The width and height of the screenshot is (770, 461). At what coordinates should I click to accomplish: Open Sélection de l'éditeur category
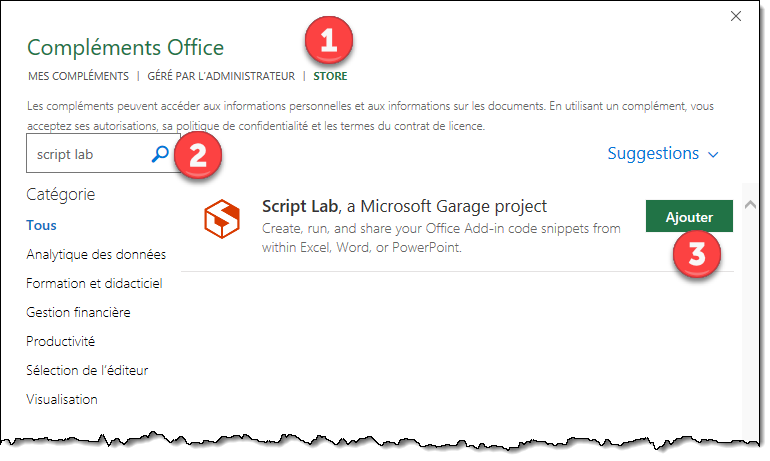(x=87, y=371)
